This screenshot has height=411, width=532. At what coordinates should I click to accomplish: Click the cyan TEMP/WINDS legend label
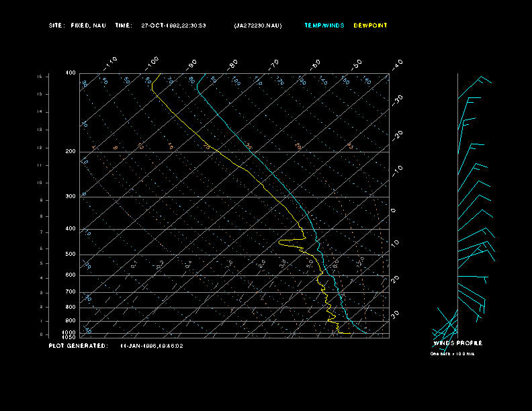(x=324, y=26)
